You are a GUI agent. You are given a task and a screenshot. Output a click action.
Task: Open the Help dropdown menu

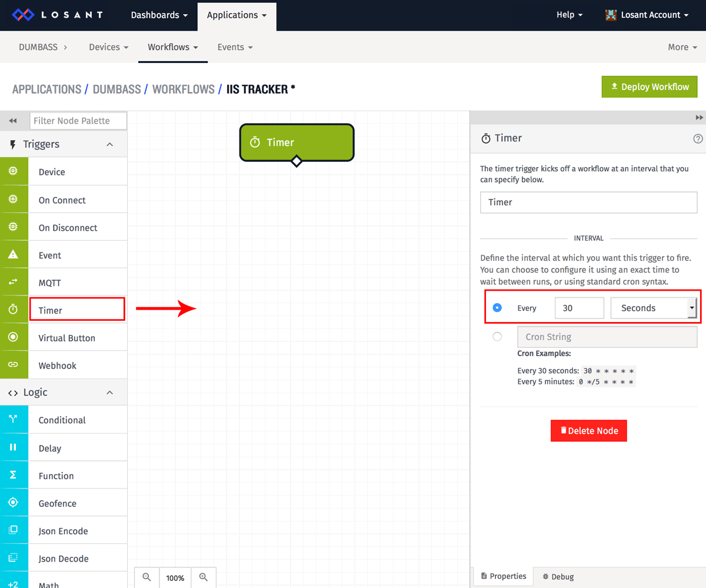(570, 15)
